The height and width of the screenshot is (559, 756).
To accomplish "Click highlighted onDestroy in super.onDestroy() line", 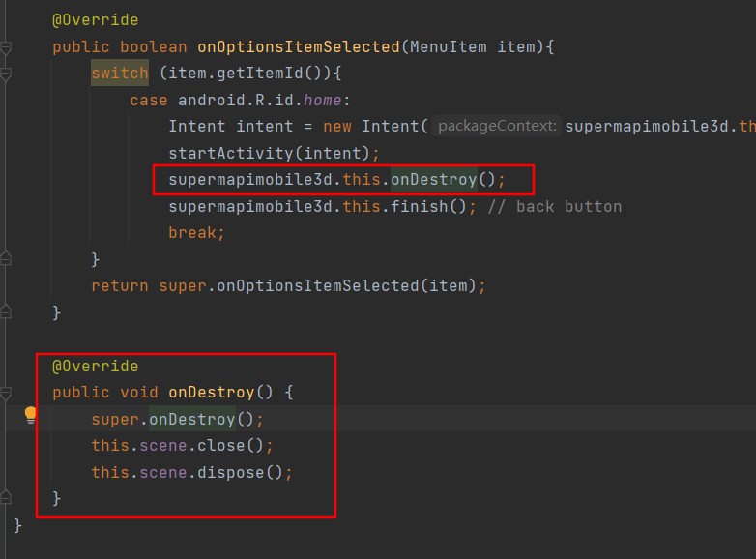I will [x=191, y=419].
